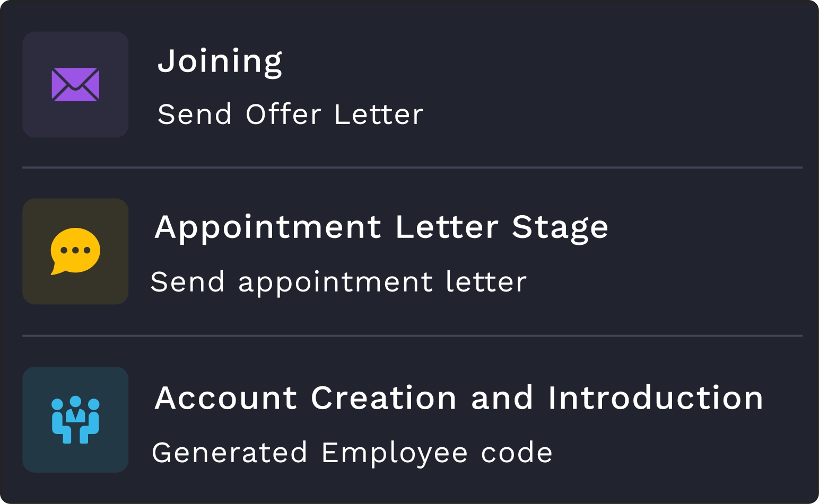
Task: Click the Send appointment letter subtitle
Action: tap(338, 282)
